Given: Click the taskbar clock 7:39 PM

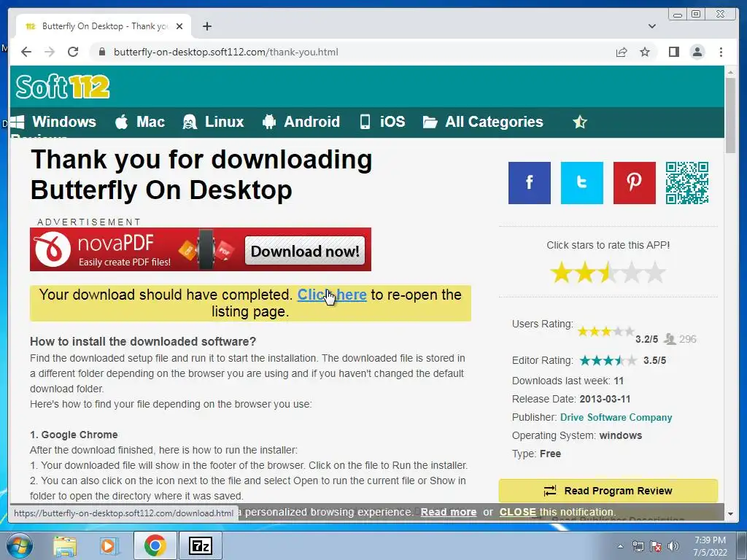Looking at the screenshot, I should (x=710, y=540).
